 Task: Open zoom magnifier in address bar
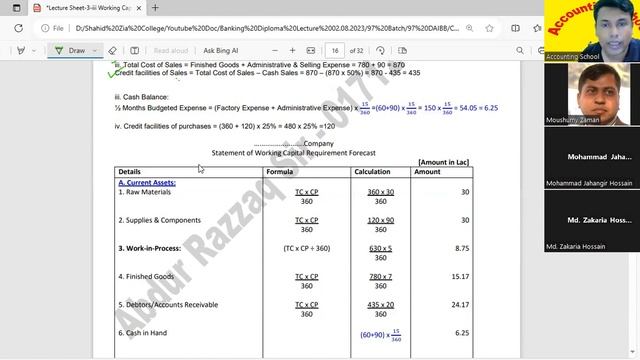(470, 28)
